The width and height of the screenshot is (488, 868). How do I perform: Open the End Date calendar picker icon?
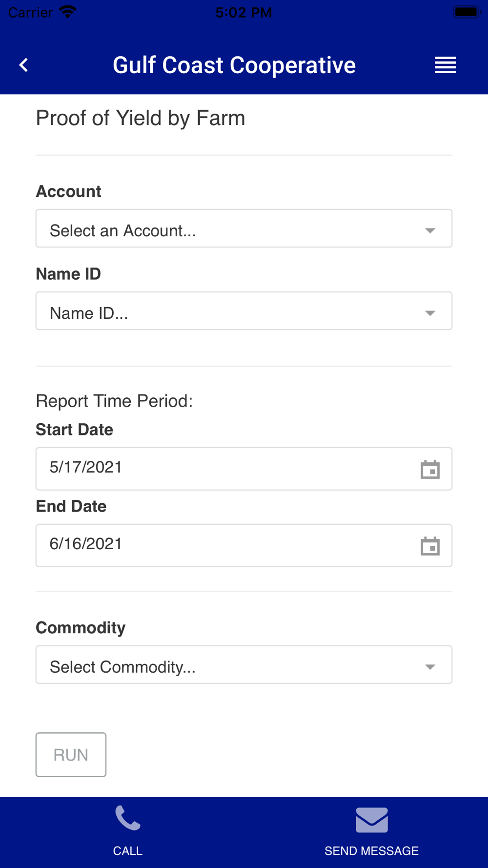[x=430, y=546]
